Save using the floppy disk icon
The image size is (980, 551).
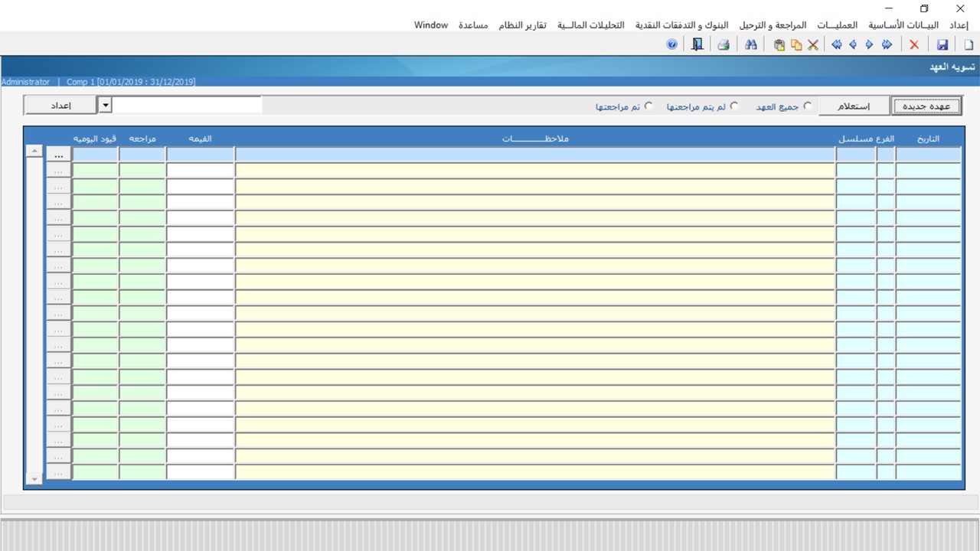(942, 45)
